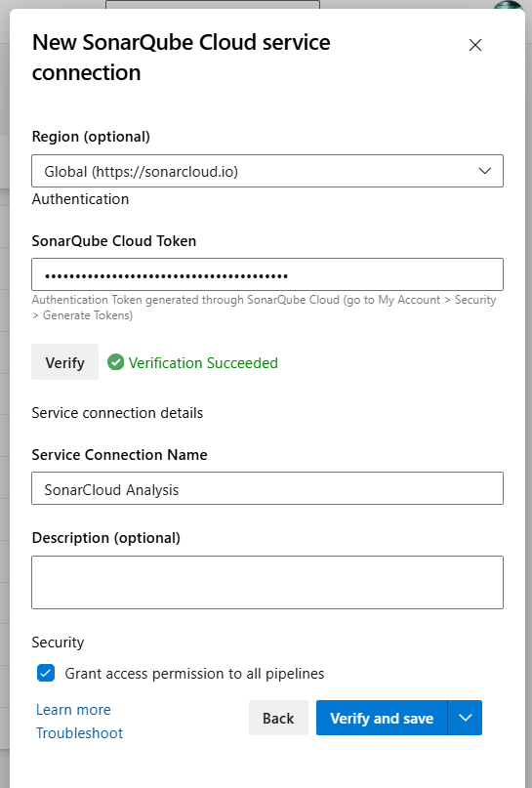
Task: Expand the Region chevron arrow
Action: click(485, 171)
